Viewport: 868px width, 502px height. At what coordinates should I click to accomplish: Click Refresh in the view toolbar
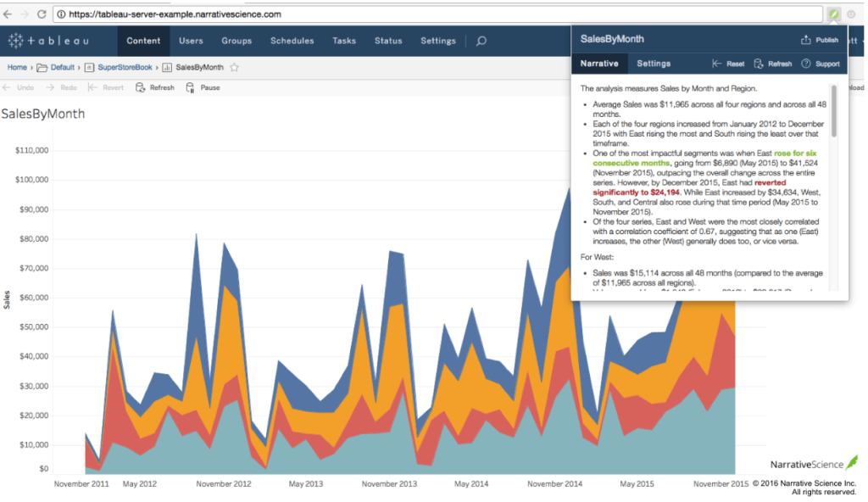pos(155,87)
